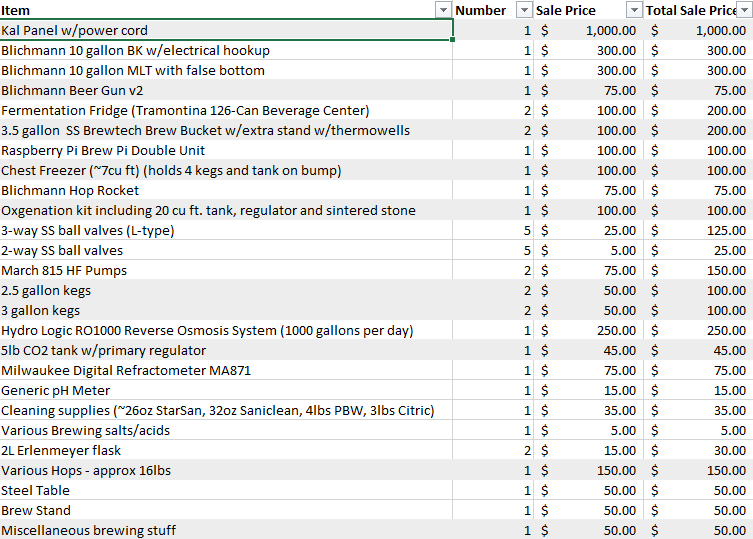Select sale price 50.00 for Brew Stand
Screen dimensions: 753x539
(588, 510)
